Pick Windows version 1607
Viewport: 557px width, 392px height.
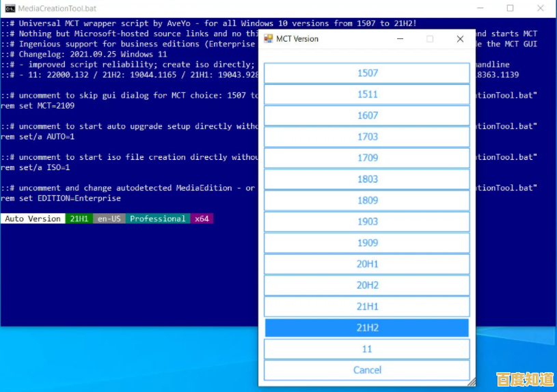(x=367, y=115)
